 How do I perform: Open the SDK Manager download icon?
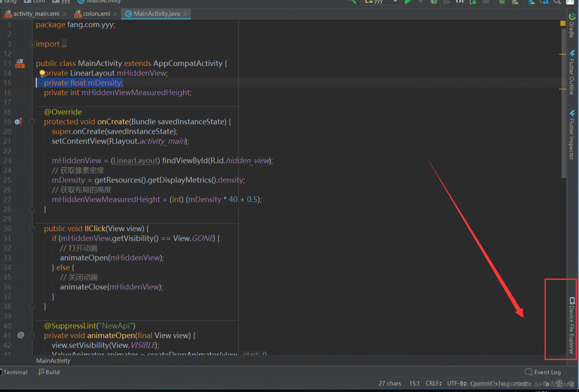click(532, 2)
